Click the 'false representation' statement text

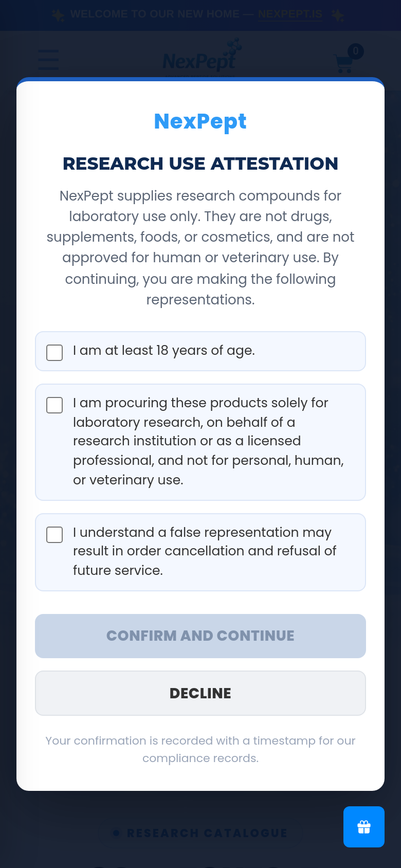(205, 551)
